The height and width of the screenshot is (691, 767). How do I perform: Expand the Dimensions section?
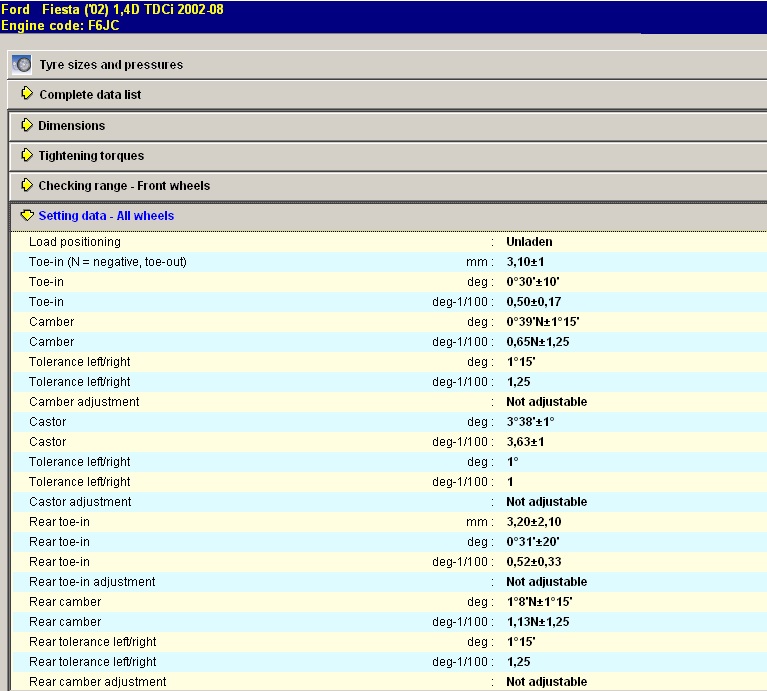[x=71, y=126]
